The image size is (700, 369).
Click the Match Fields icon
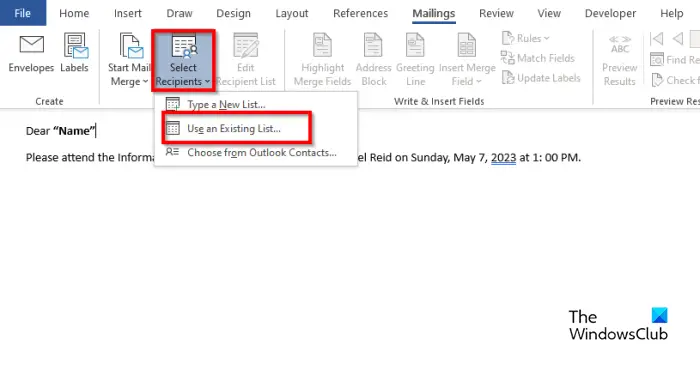pyautogui.click(x=508, y=58)
